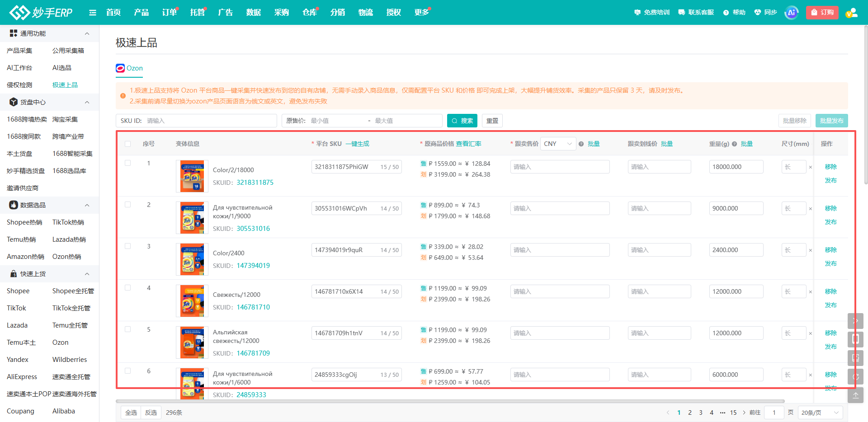Collapse the 通用功能 sidebar section
868x422 pixels.
click(x=87, y=33)
